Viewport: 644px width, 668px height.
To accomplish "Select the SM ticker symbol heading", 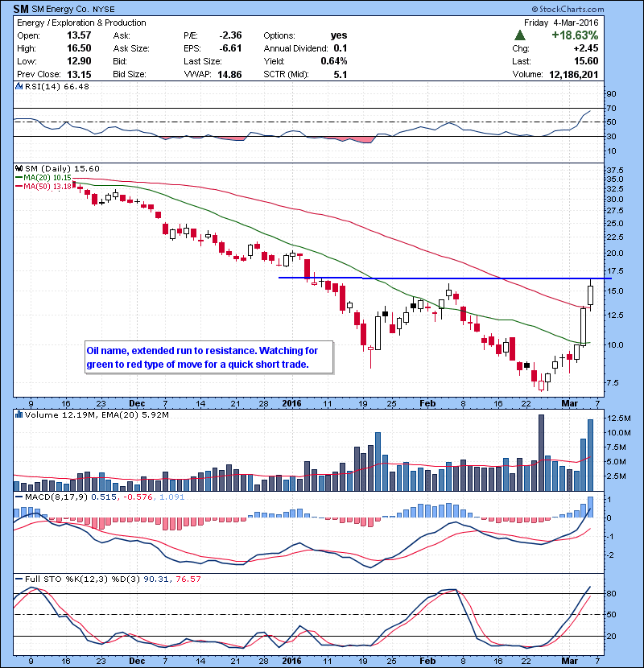I will (21, 9).
